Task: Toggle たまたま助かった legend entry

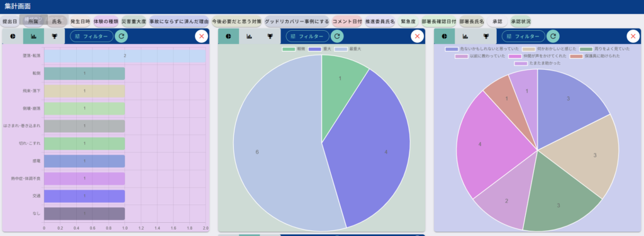Action: tap(537, 64)
